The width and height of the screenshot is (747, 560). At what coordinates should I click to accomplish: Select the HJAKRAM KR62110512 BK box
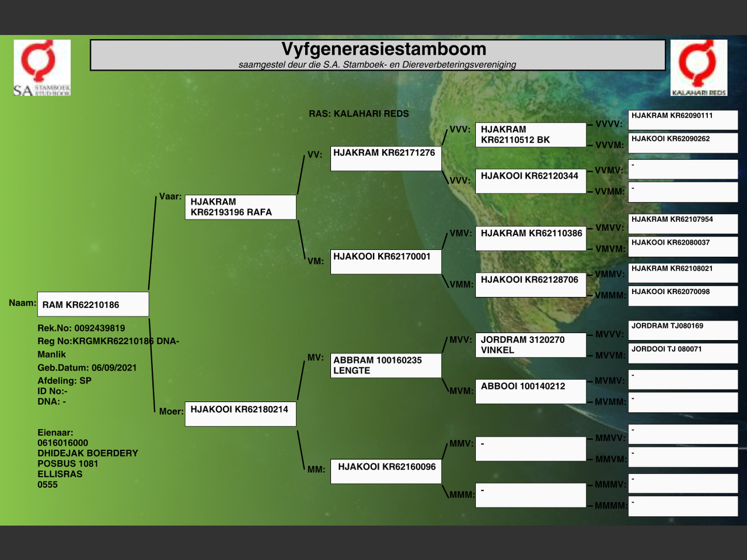point(530,135)
